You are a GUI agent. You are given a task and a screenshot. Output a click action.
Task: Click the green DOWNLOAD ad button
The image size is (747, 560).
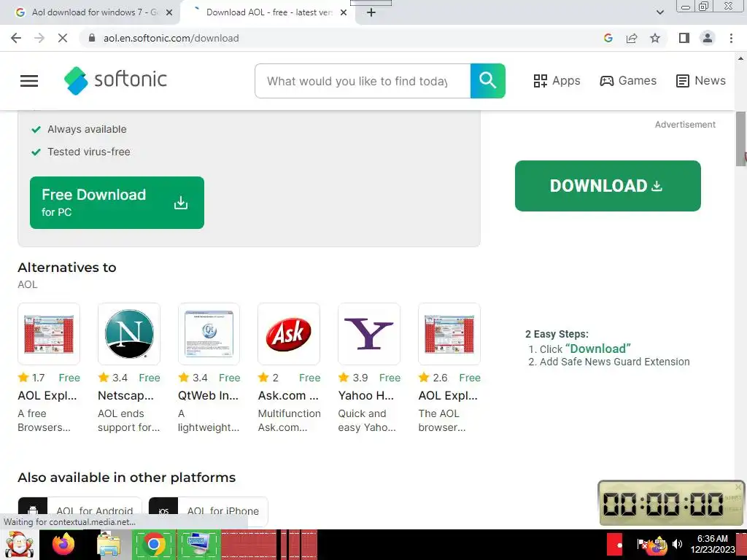(608, 186)
